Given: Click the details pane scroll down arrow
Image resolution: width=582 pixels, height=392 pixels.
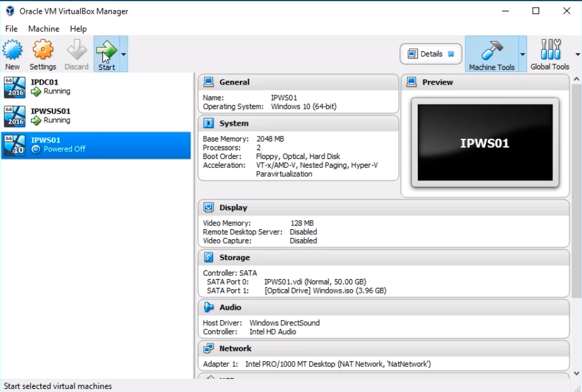Looking at the screenshot, I should [x=576, y=373].
